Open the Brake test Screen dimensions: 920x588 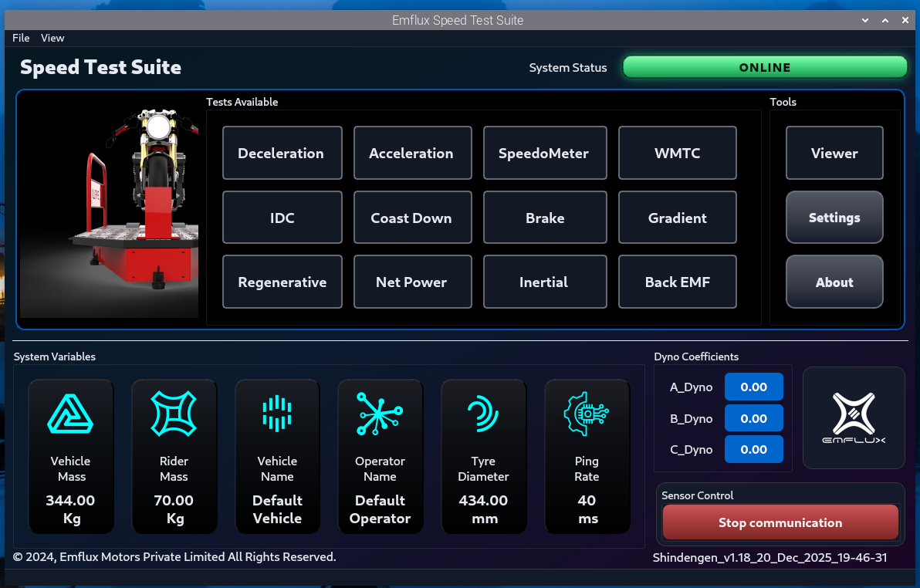click(545, 218)
